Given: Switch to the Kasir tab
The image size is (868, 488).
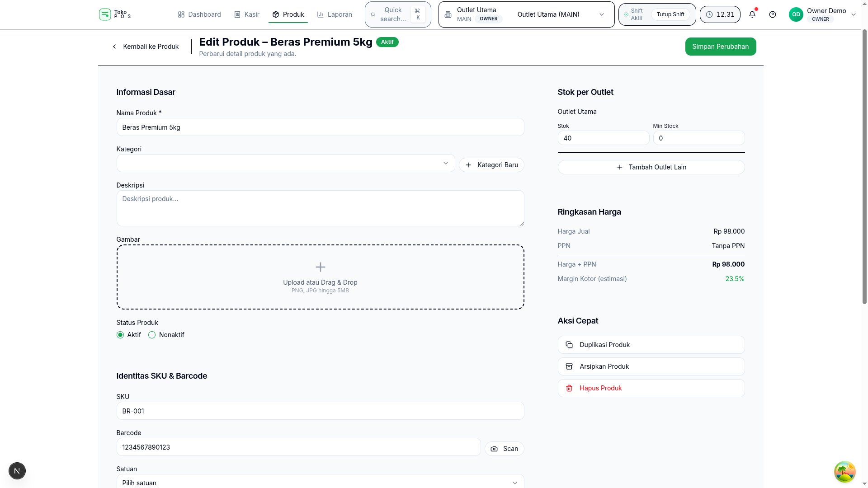Looking at the screenshot, I should 247,14.
